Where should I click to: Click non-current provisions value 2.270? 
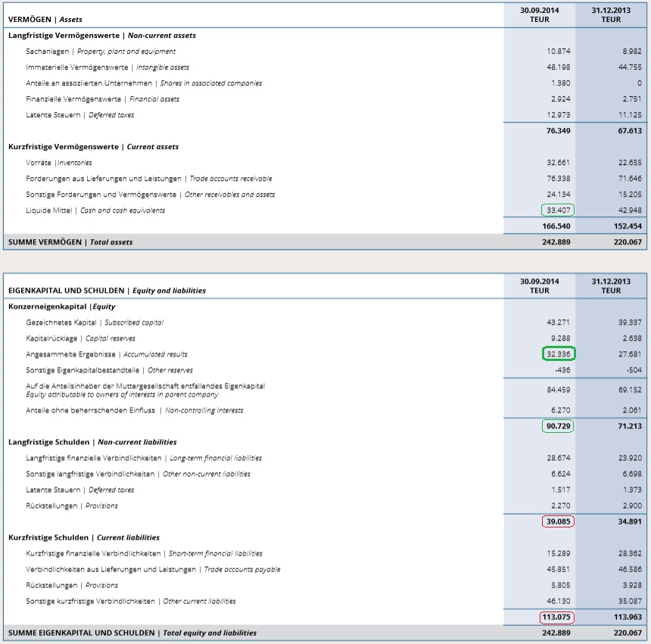[x=560, y=506]
